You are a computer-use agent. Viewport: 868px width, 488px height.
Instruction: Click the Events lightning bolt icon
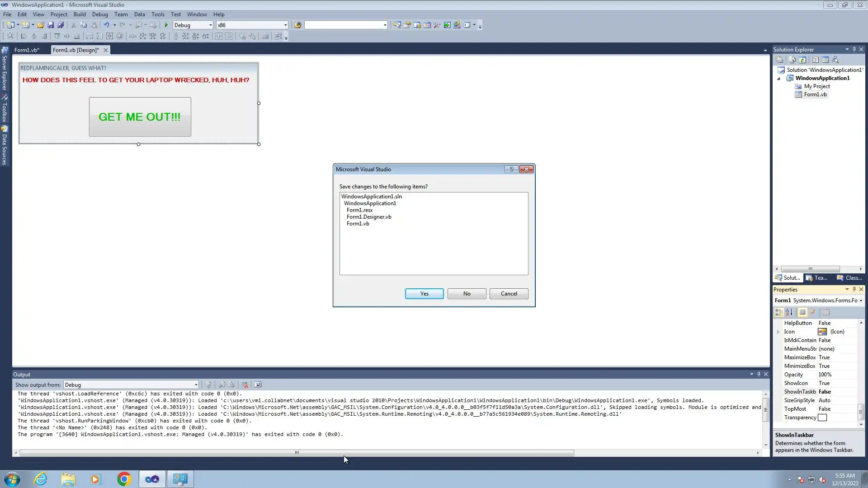click(x=813, y=312)
